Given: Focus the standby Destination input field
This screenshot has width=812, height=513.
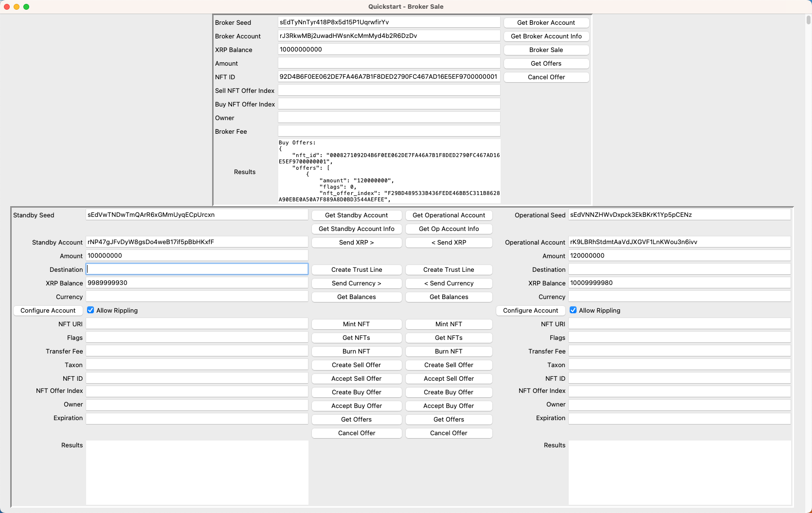Looking at the screenshot, I should coord(197,269).
